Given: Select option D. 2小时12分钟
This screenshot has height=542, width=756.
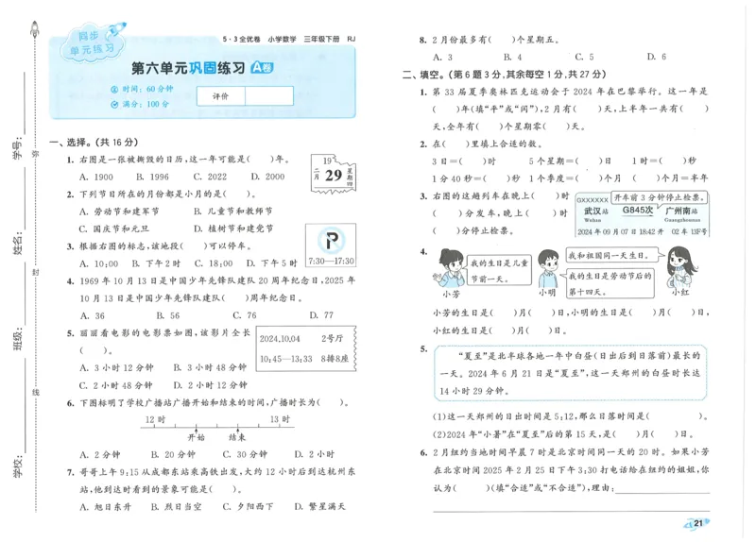Looking at the screenshot, I should click(210, 385).
